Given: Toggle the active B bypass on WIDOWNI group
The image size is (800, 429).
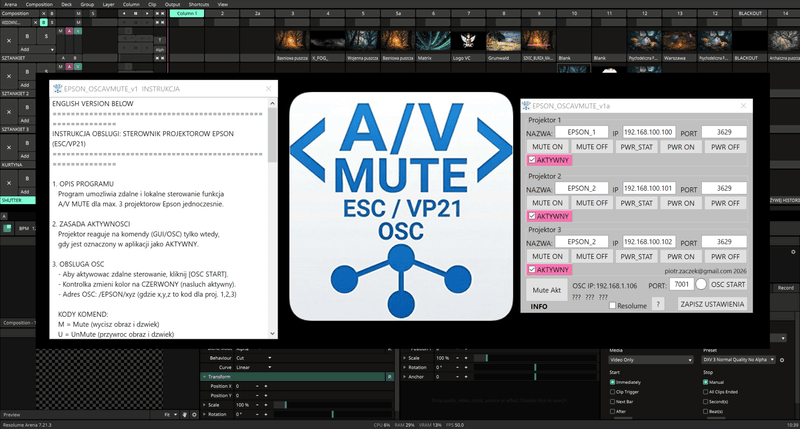Looking at the screenshot, I should [x=43, y=22].
